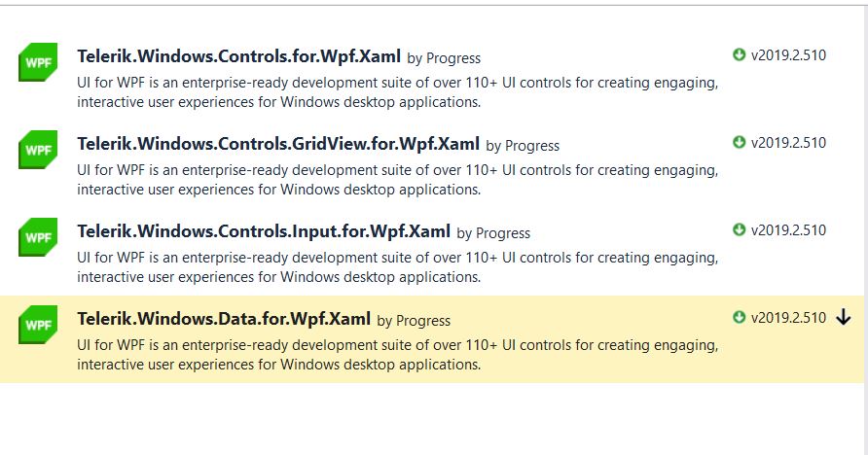Click description text of highlighted Data package
This screenshot has height=455, width=868.
point(397,355)
